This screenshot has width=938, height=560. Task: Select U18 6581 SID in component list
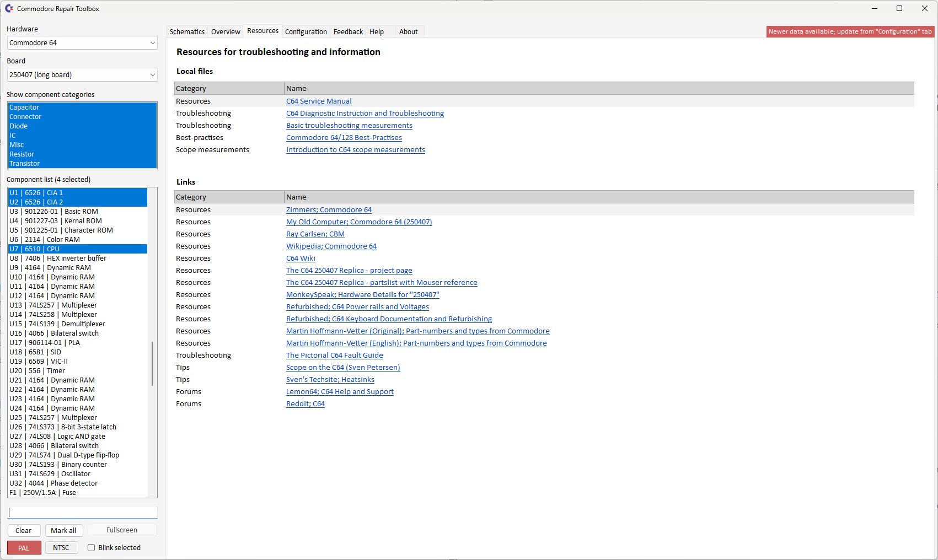click(35, 352)
